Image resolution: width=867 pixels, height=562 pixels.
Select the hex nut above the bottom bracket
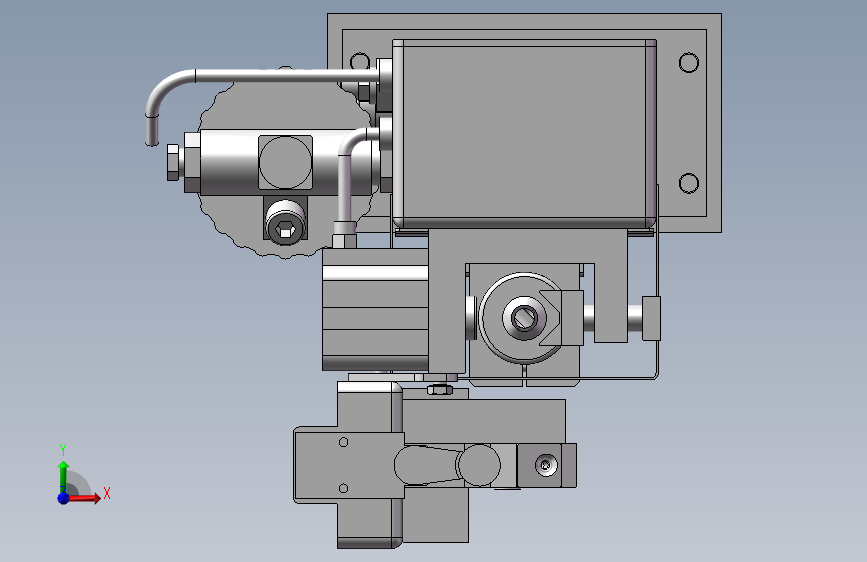(440, 389)
